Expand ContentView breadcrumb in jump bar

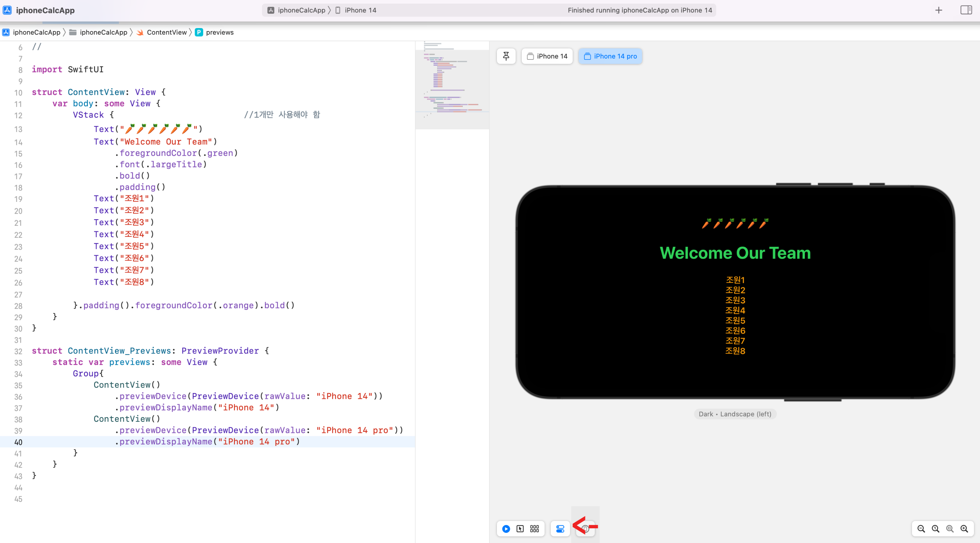(166, 32)
